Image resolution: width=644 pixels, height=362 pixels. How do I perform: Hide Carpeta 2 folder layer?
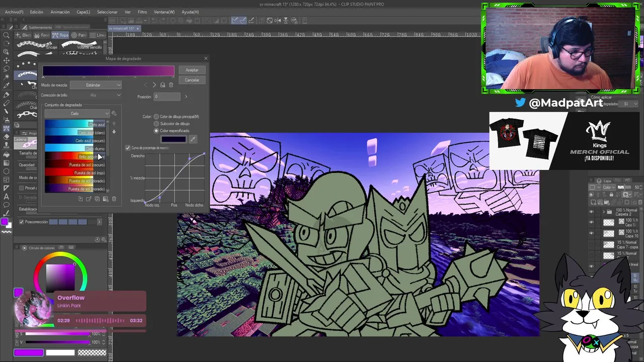tap(591, 212)
